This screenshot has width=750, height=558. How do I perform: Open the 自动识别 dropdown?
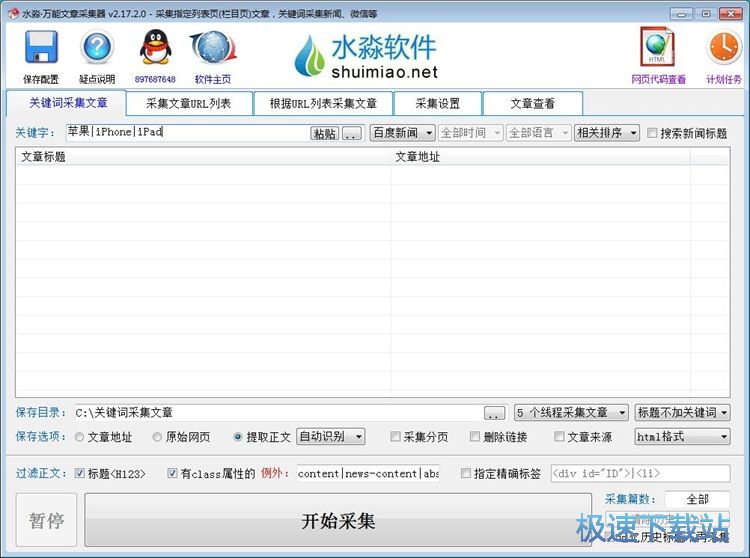click(x=331, y=436)
